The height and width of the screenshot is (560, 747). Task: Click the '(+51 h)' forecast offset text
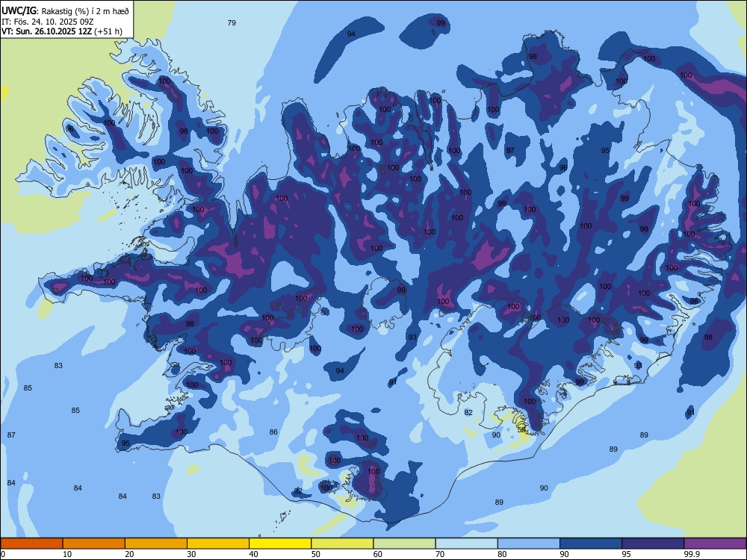coord(108,31)
